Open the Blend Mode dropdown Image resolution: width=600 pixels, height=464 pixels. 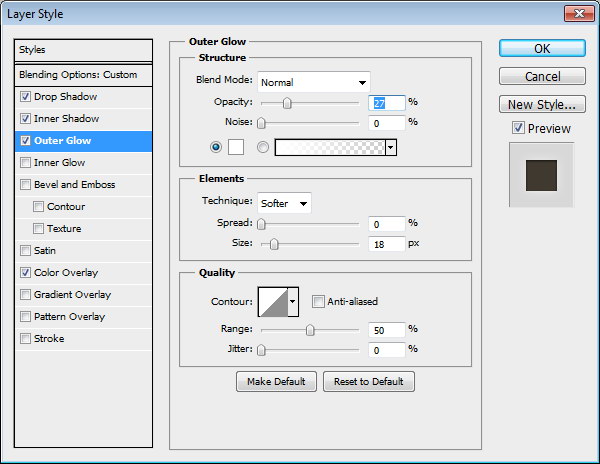314,82
